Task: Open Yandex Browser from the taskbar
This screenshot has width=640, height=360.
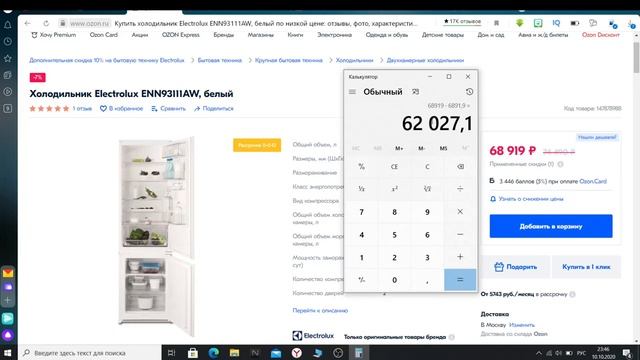Action: [x=297, y=353]
